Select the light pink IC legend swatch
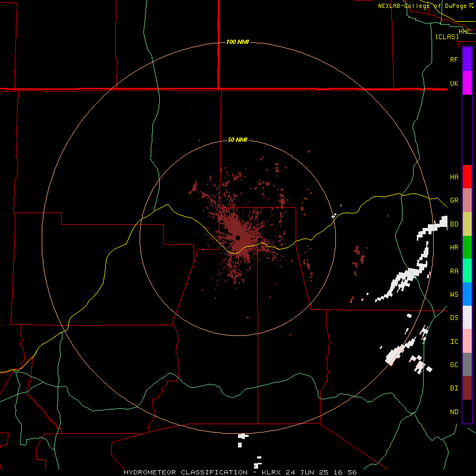This screenshot has width=476, height=476. (x=467, y=341)
